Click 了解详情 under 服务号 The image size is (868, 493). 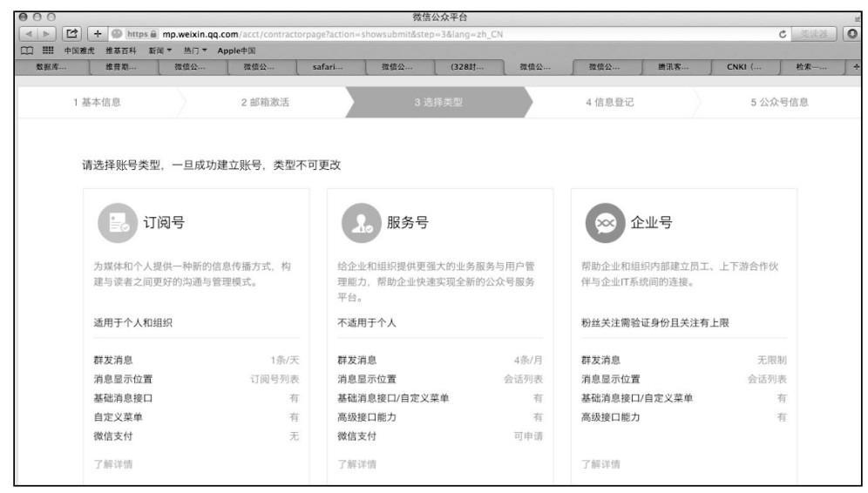click(x=357, y=464)
